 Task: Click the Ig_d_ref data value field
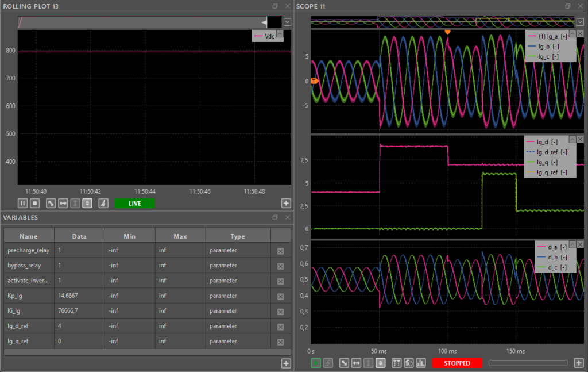pos(79,326)
